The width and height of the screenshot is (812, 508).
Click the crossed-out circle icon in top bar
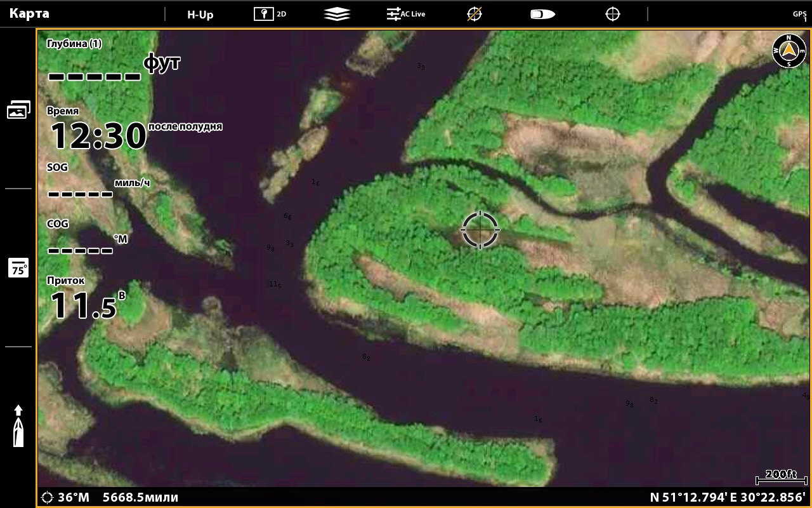click(474, 14)
